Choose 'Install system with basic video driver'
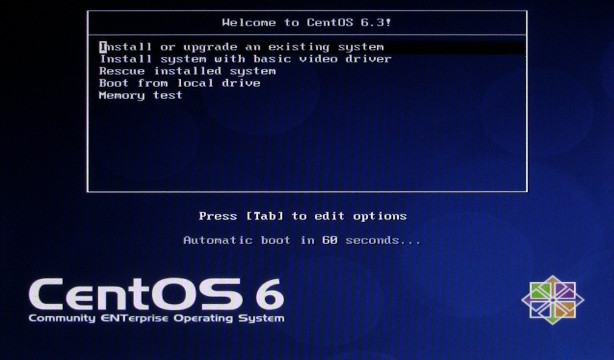 click(x=245, y=60)
